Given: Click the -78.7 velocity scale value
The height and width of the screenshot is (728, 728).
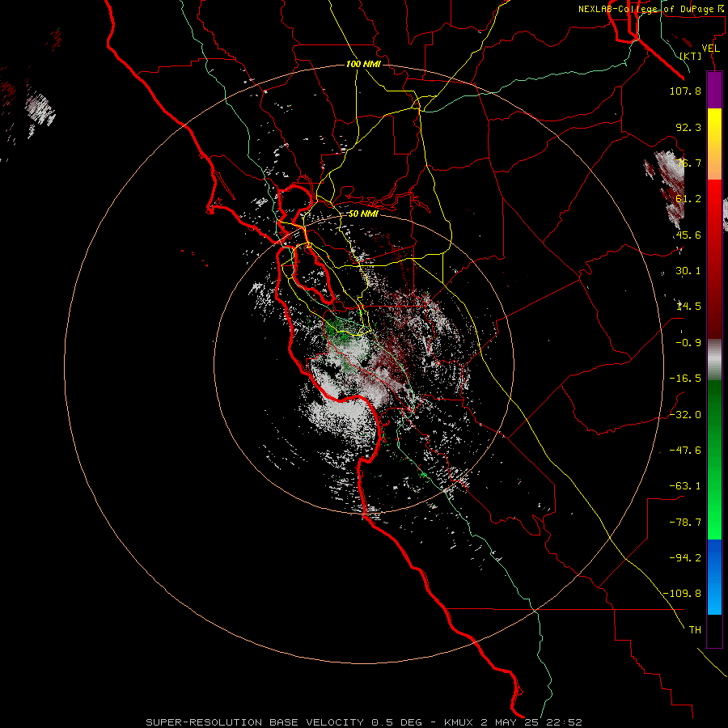Looking at the screenshot, I should pyautogui.click(x=685, y=523).
